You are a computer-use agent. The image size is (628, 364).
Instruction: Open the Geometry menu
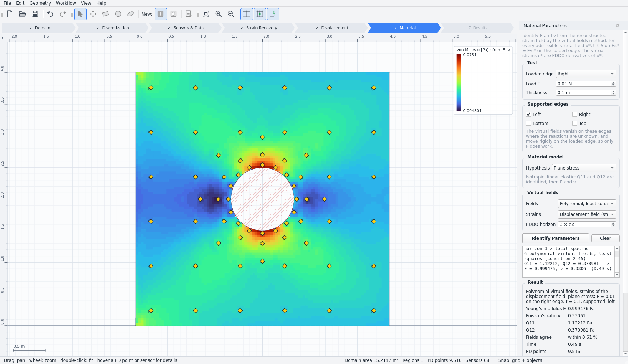[40, 3]
